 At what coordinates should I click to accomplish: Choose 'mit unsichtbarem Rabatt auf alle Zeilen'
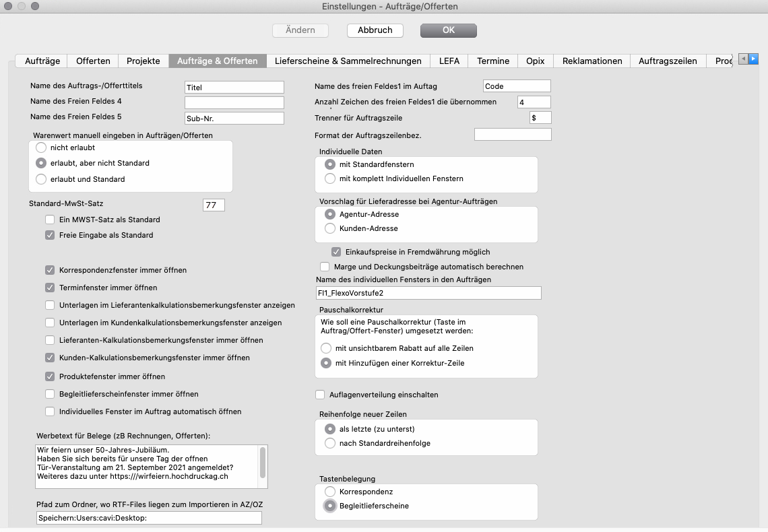click(326, 348)
